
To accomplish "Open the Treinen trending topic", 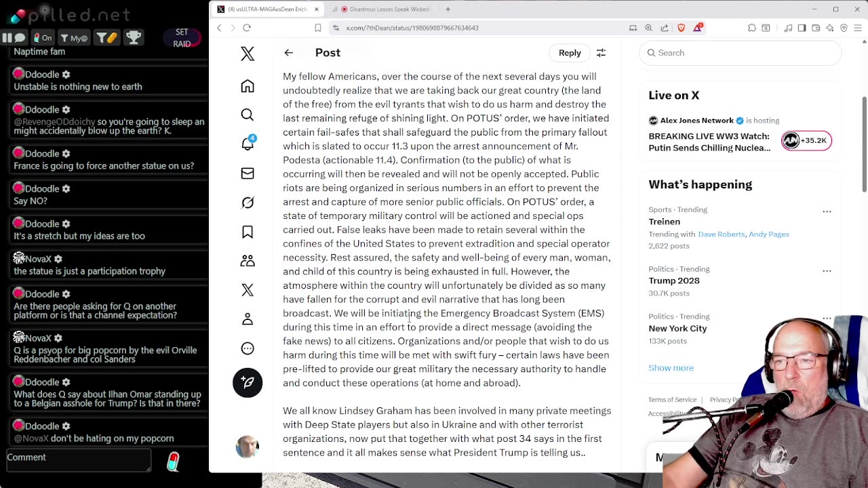I will coord(664,222).
